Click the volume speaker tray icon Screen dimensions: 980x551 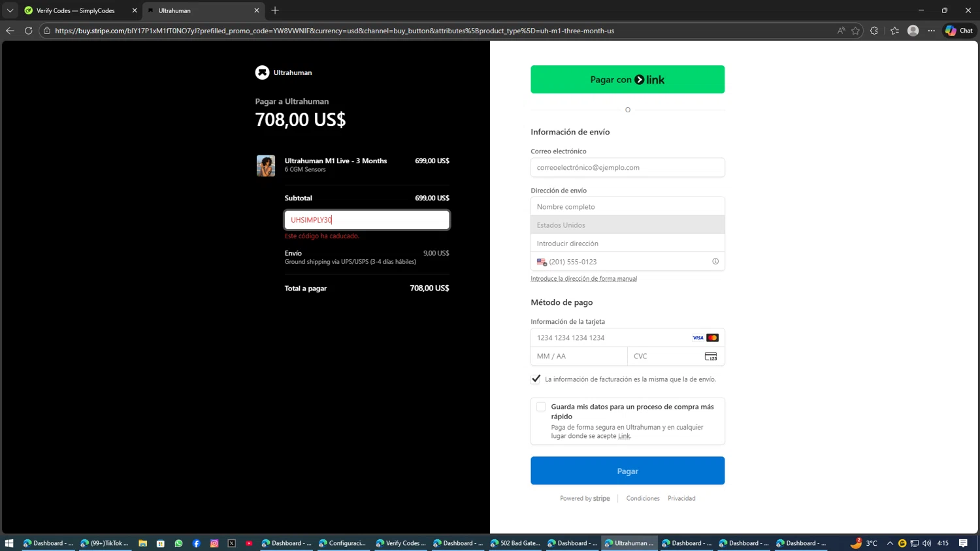point(926,543)
